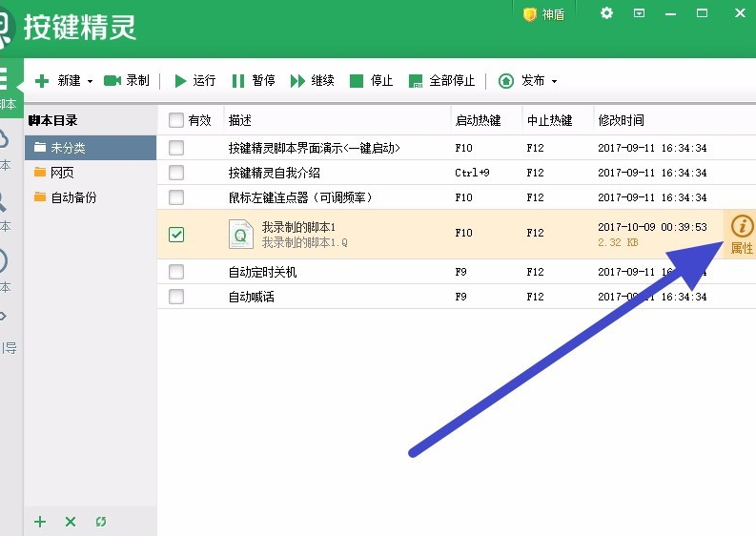This screenshot has height=536, width=756.
Task: Enable the 自动定时关机 script checkbox
Action: pyautogui.click(x=176, y=272)
